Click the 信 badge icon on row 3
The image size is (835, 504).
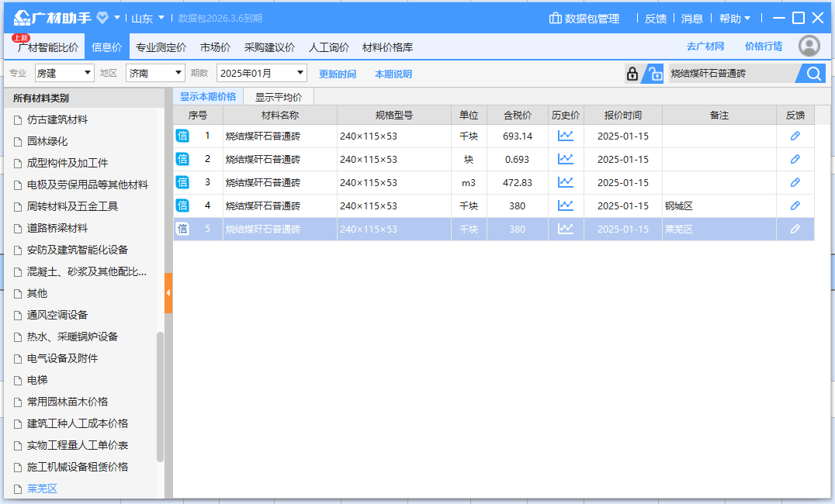[182, 181]
